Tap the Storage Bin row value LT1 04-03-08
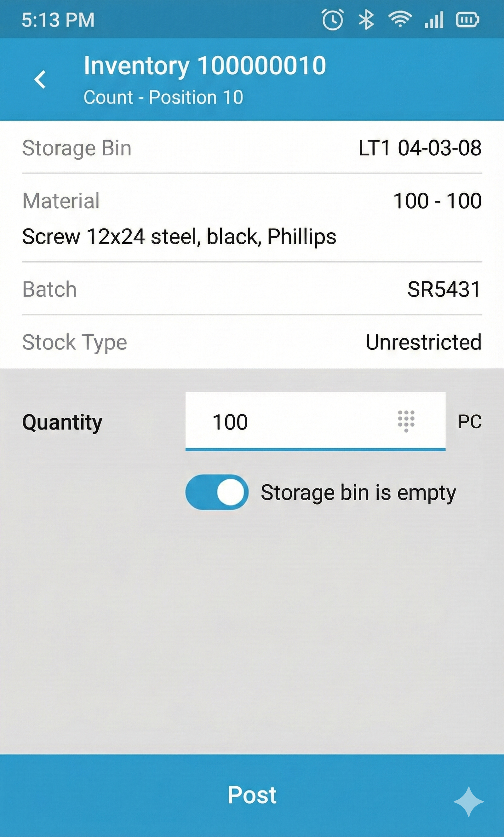Viewport: 504px width, 837px height. click(420, 148)
